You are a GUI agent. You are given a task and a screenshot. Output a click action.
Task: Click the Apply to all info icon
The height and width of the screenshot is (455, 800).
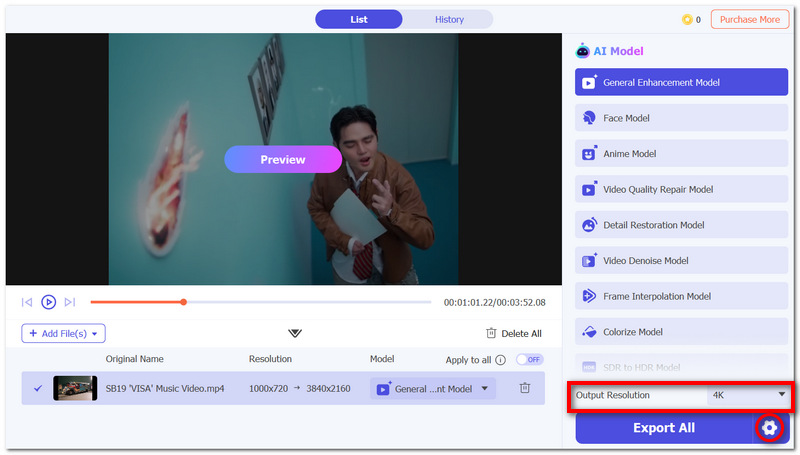click(501, 360)
